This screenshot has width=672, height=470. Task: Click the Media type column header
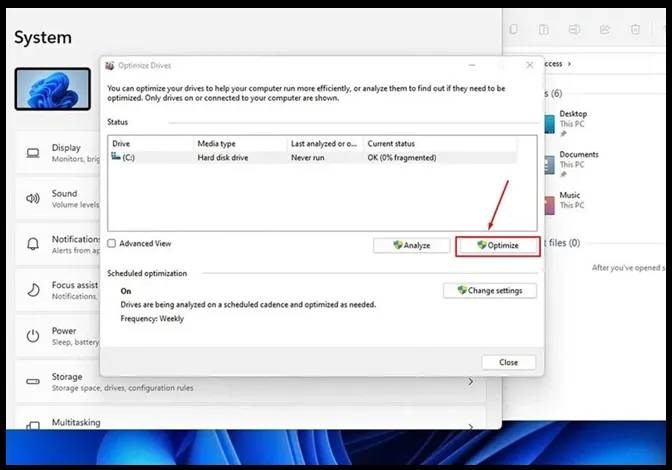[240, 144]
